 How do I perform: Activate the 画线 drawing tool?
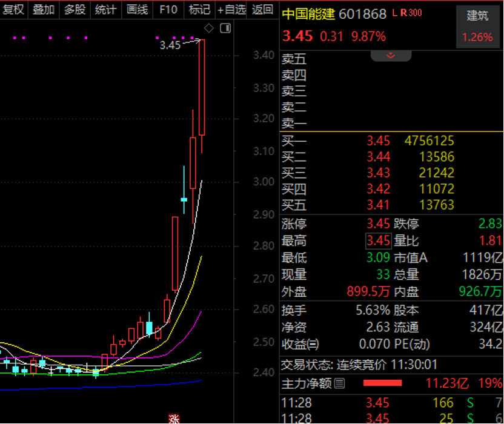[x=138, y=9]
